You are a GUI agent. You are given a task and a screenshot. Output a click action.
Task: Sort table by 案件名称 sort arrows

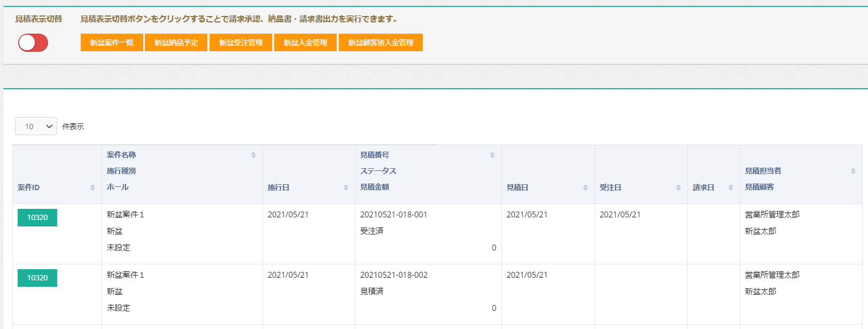253,155
